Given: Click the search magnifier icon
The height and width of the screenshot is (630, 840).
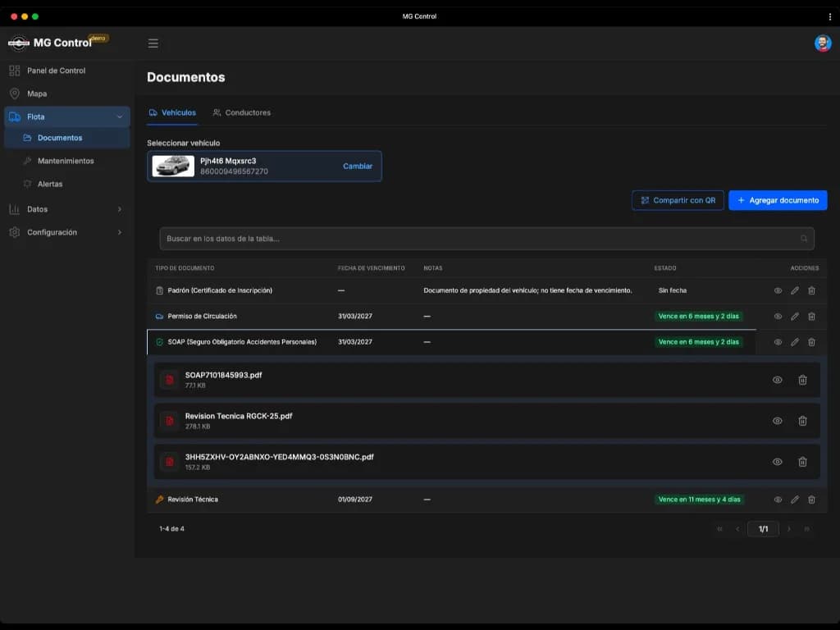Looking at the screenshot, I should [804, 239].
